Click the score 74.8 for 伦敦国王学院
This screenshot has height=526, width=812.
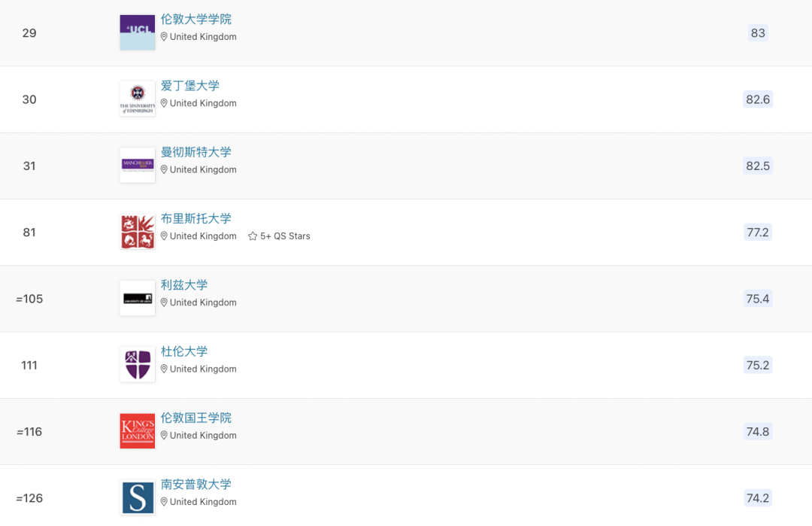tap(758, 432)
